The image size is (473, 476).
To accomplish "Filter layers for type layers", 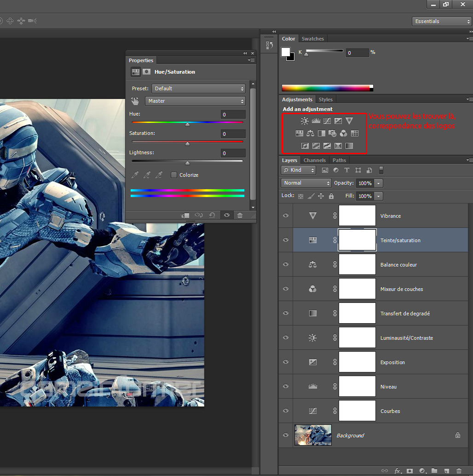I will [347, 170].
